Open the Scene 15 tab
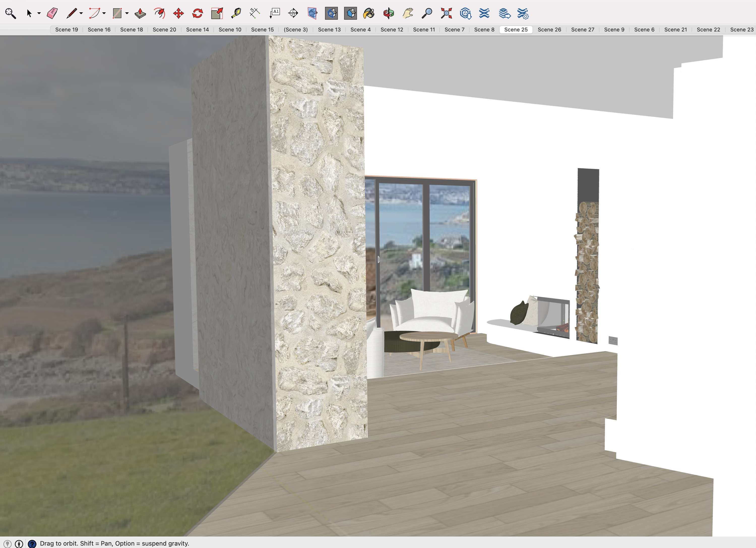The width and height of the screenshot is (756, 548). pos(262,30)
